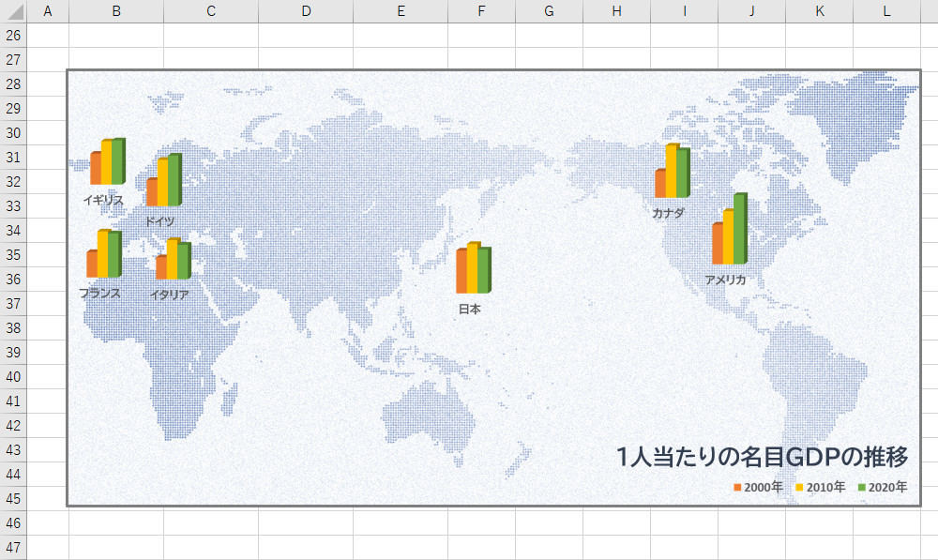Click the yellow 2010年 bar for カナダ
938x560 pixels.
672,171
